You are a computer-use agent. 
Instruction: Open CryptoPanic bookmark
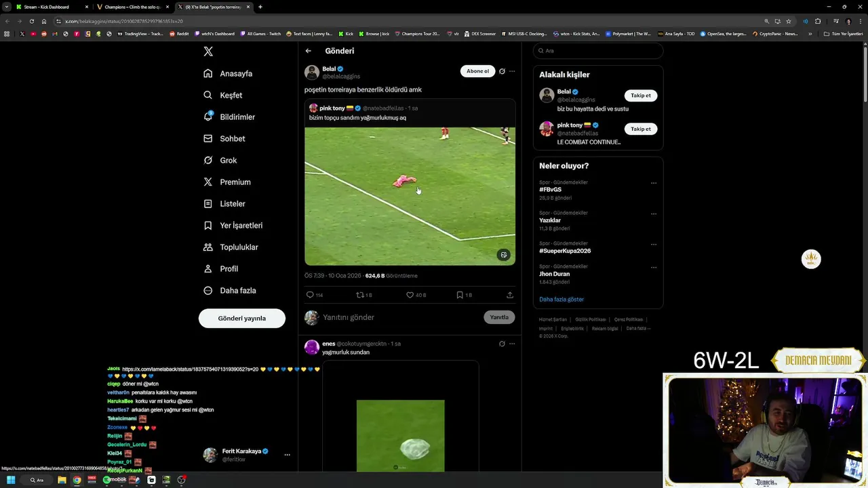[x=775, y=34]
